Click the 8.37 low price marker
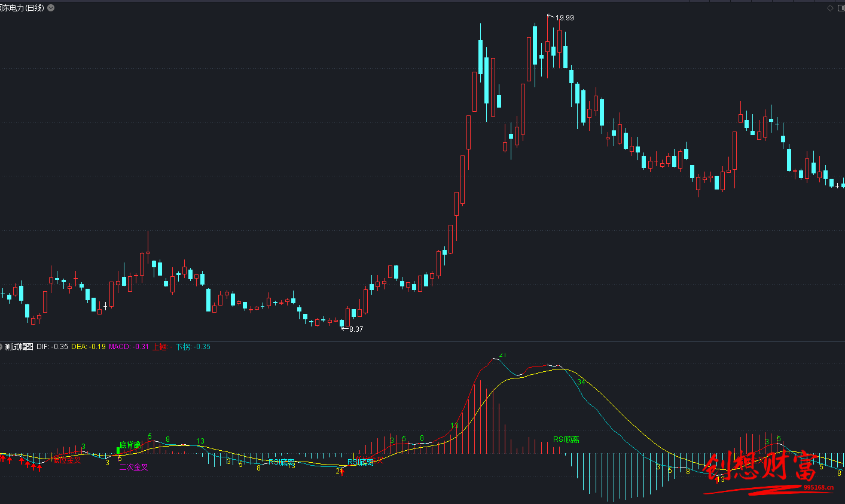 (x=356, y=329)
